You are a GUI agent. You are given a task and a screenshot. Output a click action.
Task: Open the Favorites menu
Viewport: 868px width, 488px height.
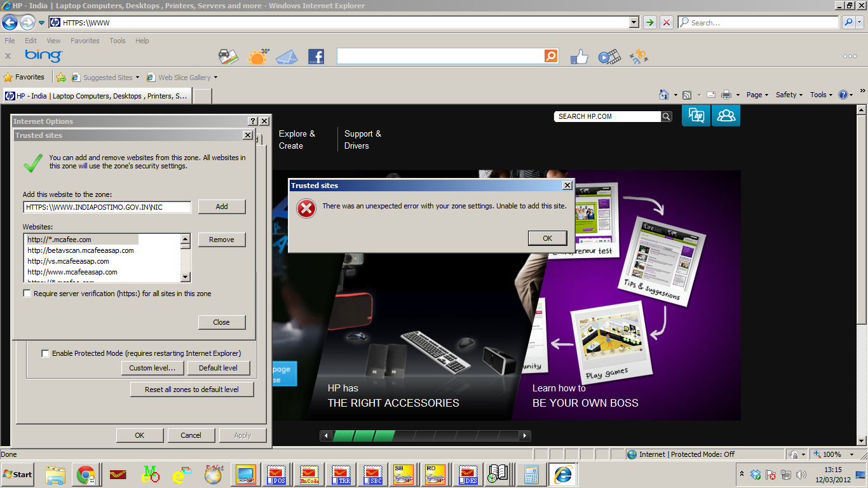[x=85, y=41]
